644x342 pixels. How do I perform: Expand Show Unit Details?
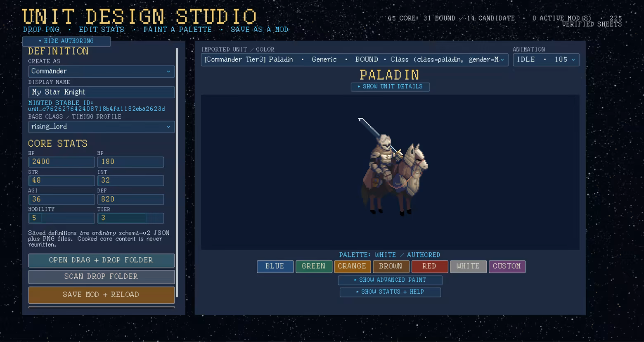pyautogui.click(x=390, y=87)
